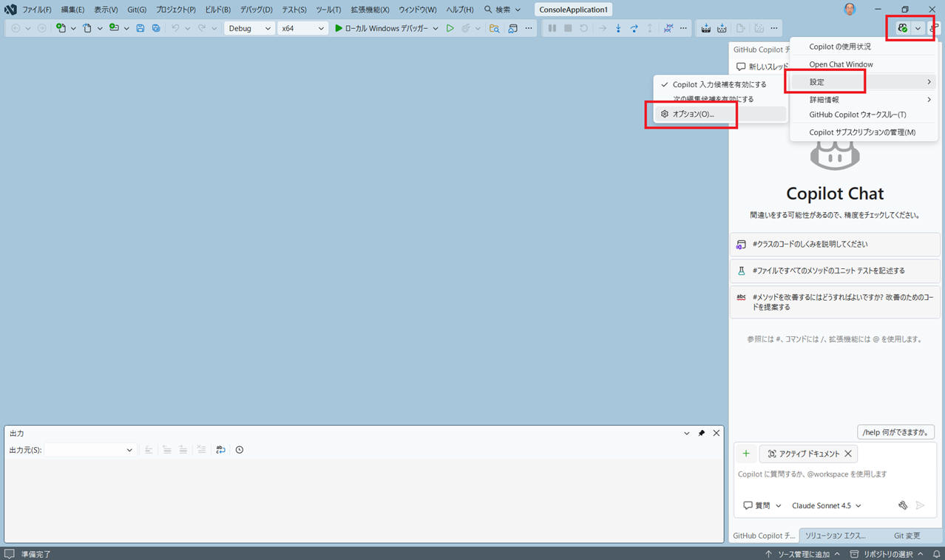The image size is (945, 560).
Task: Pin the 出力 output panel
Action: 701,433
